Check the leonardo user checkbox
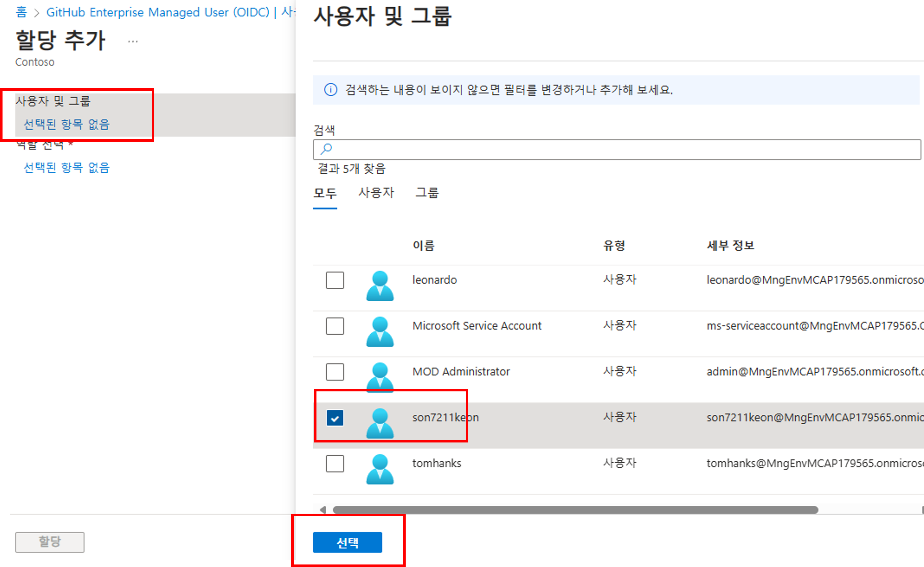 (x=335, y=280)
